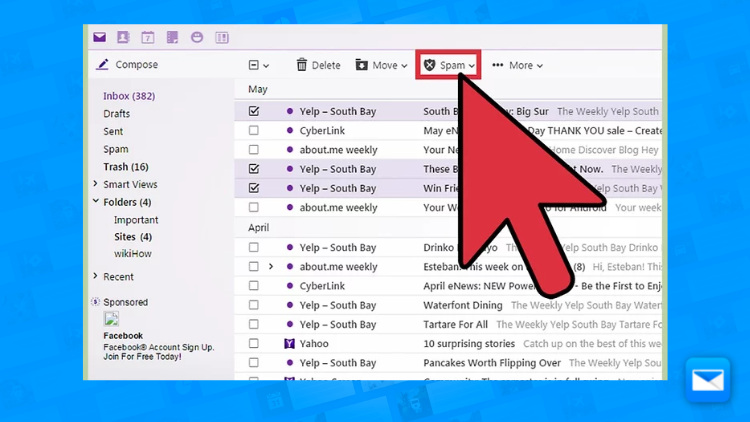The image size is (750, 422).
Task: Open the Messenger smiley icon
Action: (197, 37)
